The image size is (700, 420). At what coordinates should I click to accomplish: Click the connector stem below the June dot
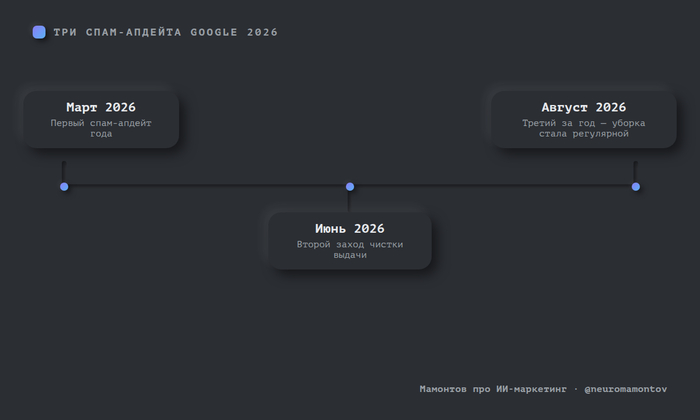click(x=349, y=202)
